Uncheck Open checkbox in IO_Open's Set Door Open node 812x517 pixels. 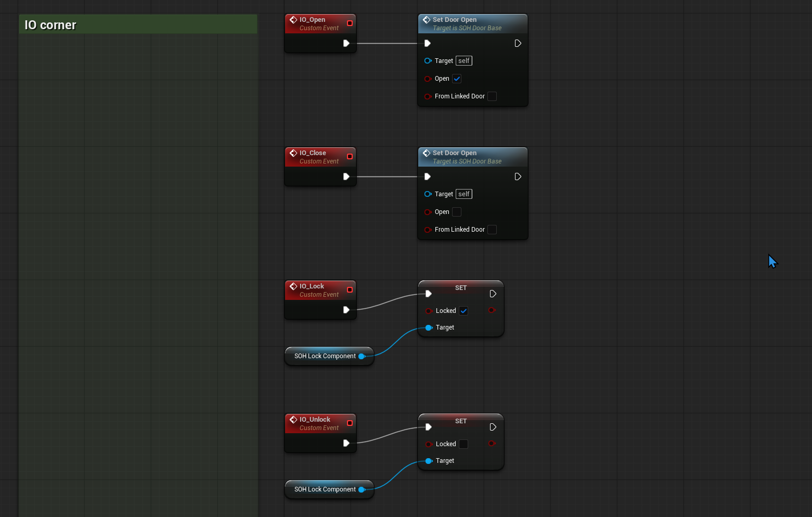click(x=457, y=79)
